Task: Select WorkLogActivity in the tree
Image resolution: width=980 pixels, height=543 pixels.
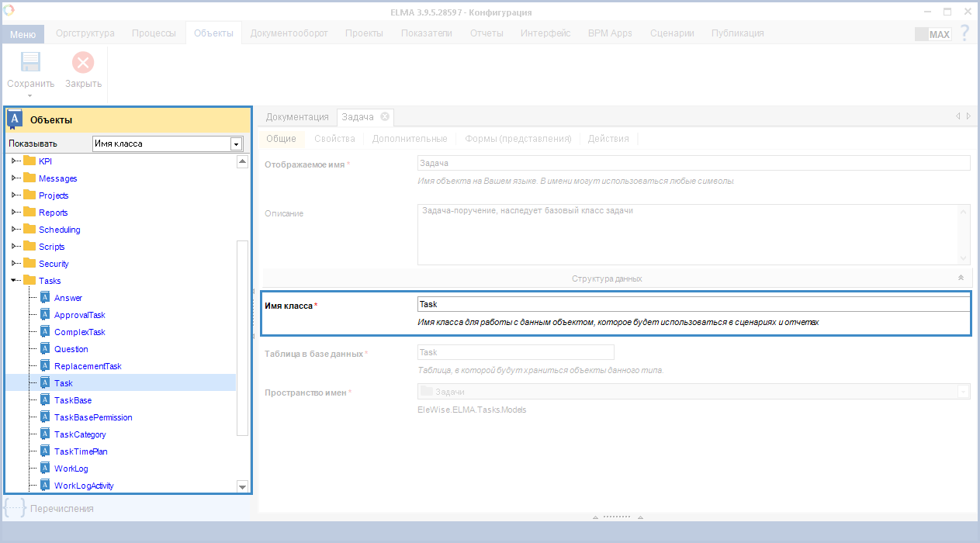Action: pos(84,486)
